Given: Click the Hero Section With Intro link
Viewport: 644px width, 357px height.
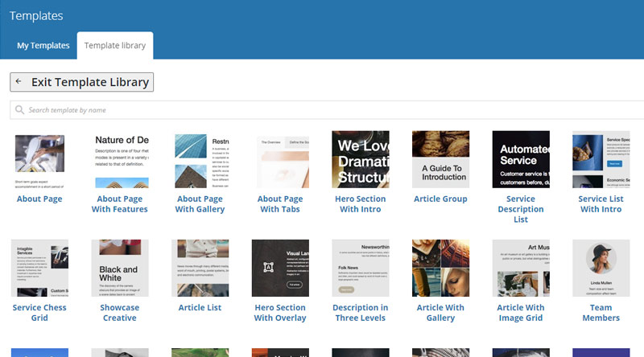Looking at the screenshot, I should (x=360, y=204).
